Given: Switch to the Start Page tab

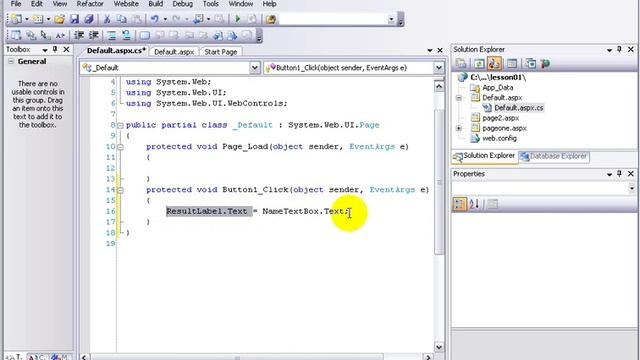Looking at the screenshot, I should click(x=221, y=52).
